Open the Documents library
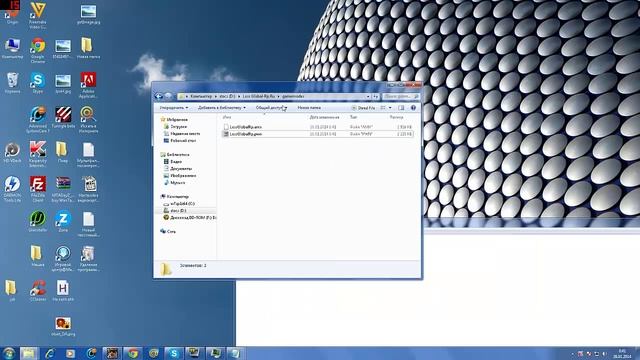This screenshot has width=640, height=360. (x=178, y=169)
